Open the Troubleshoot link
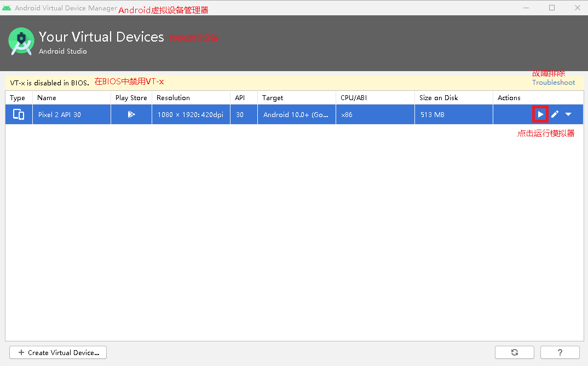Image resolution: width=588 pixels, height=366 pixels. coord(554,83)
